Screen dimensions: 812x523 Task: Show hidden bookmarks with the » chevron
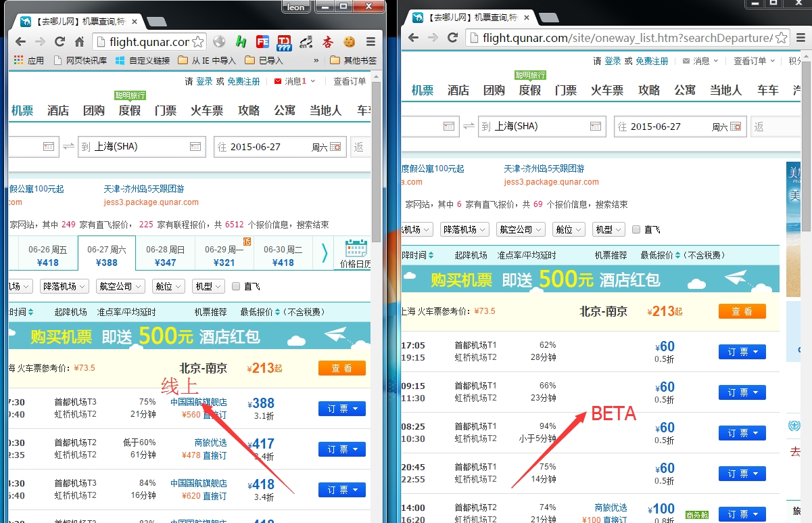316,60
